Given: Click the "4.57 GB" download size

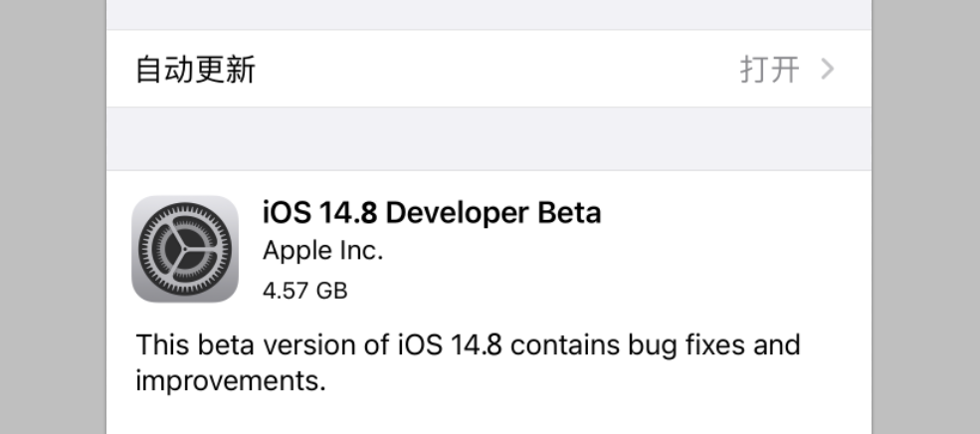Looking at the screenshot, I should pyautogui.click(x=305, y=292).
